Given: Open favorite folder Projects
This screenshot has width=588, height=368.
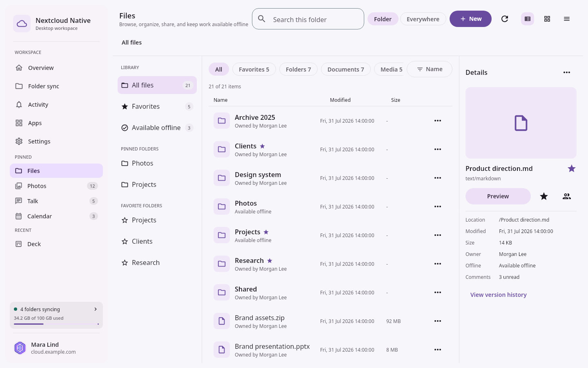Looking at the screenshot, I should click(x=157, y=220).
